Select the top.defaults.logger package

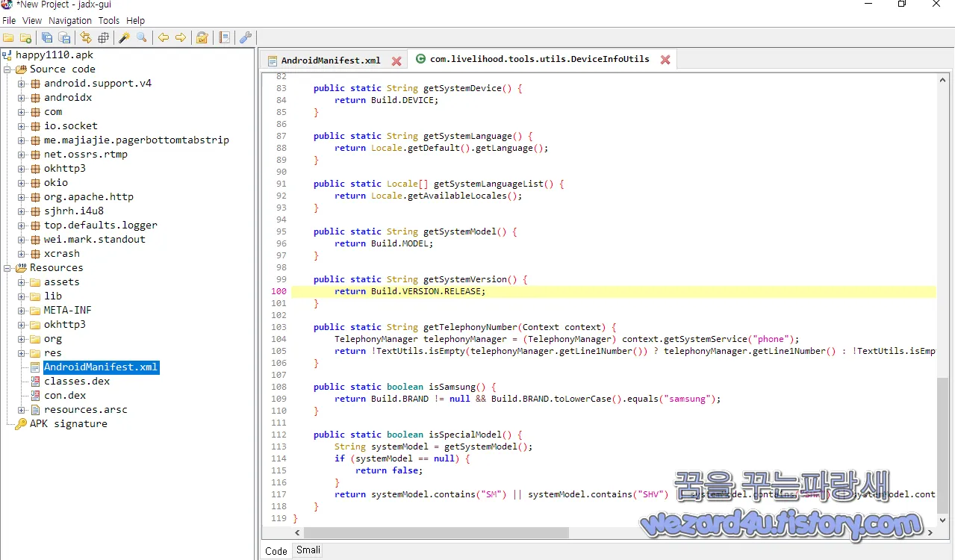click(101, 225)
